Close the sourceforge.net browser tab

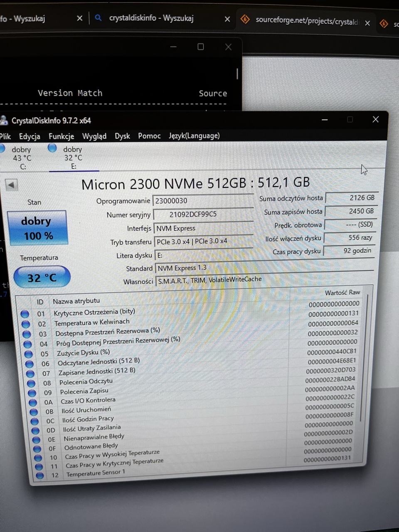coord(367,23)
